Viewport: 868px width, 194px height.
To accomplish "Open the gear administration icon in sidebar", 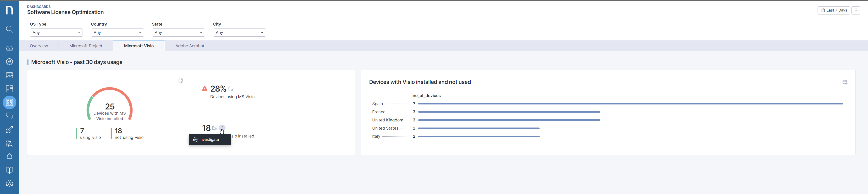I will [x=9, y=184].
